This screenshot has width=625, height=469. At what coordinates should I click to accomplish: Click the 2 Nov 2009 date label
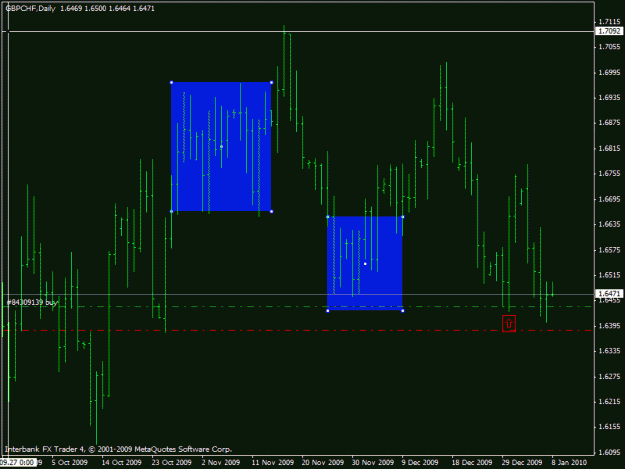220,462
